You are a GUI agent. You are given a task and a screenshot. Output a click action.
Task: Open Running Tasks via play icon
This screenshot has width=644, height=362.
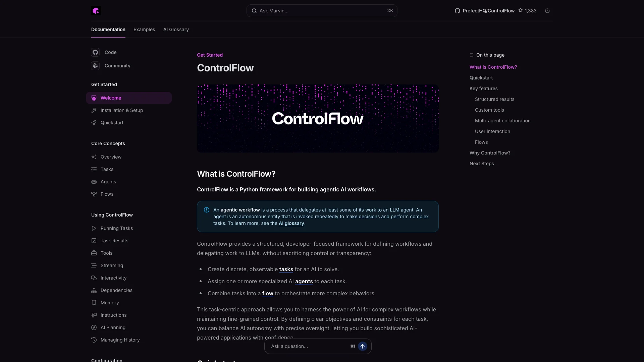94,228
